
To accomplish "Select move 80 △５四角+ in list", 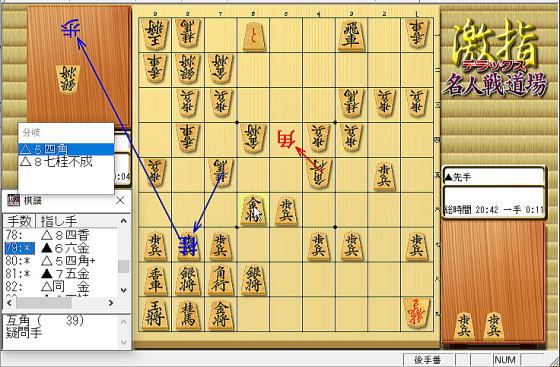I will [x=61, y=261].
